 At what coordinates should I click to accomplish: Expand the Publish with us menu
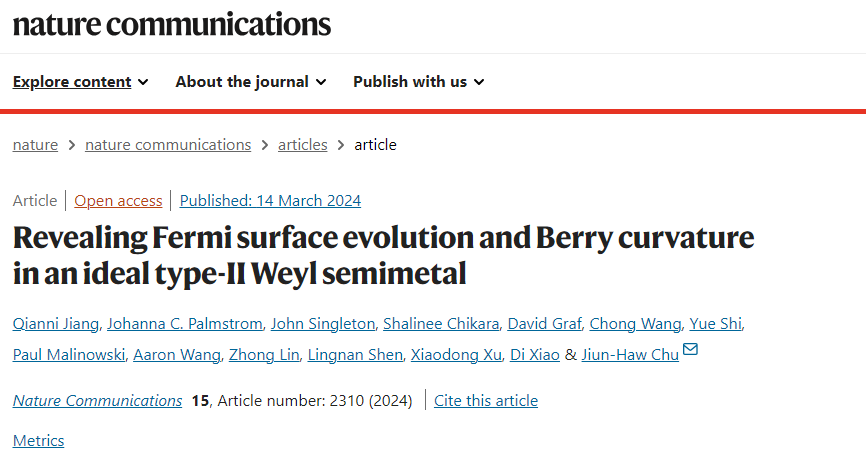tap(419, 82)
